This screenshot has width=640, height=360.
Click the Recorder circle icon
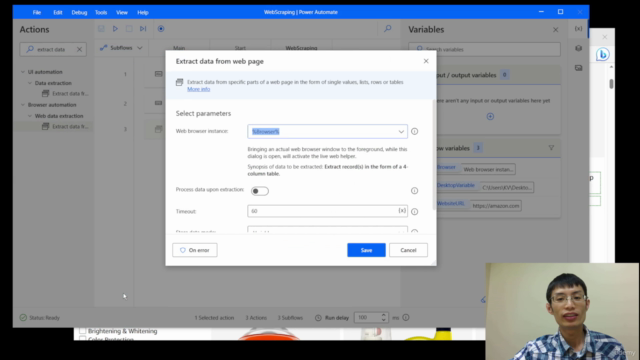pyautogui.click(x=161, y=29)
